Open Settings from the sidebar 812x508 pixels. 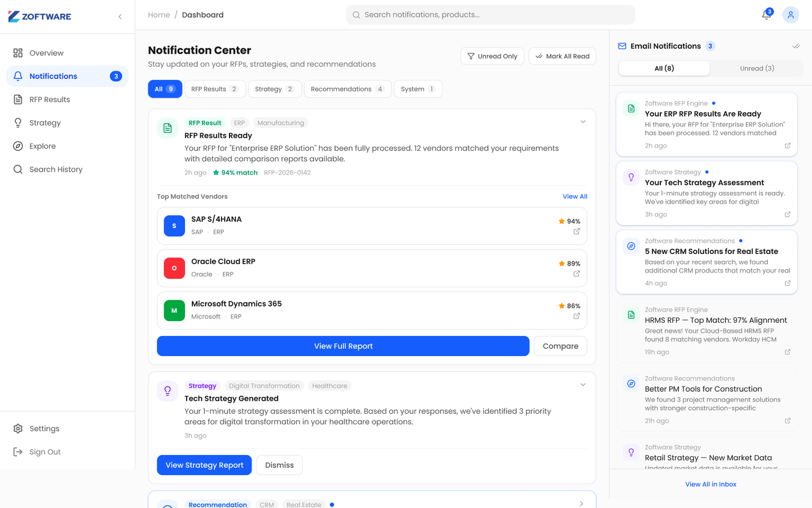67,428
